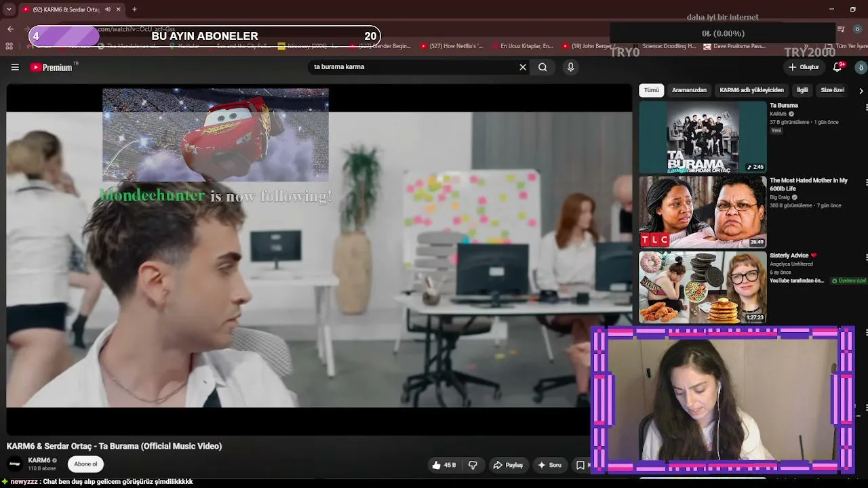Screen dimensions: 868x488
Task: Clear the search box text
Action: [x=523, y=67]
